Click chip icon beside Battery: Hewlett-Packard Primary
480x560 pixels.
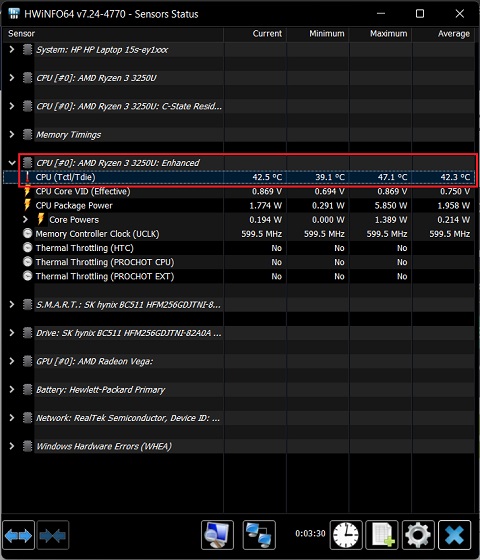pyautogui.click(x=27, y=389)
